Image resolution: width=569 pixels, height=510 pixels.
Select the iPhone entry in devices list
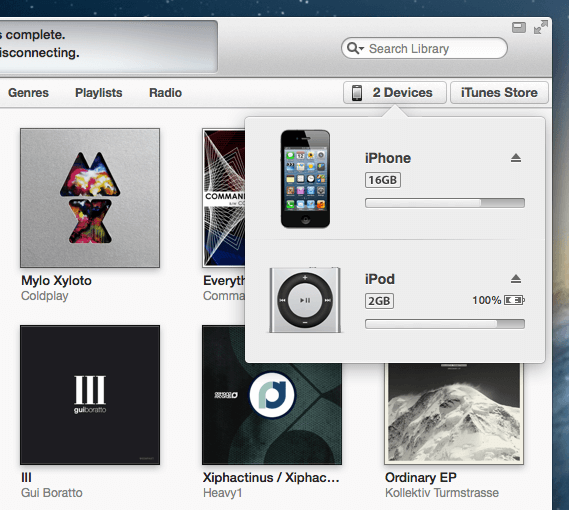pyautogui.click(x=395, y=179)
